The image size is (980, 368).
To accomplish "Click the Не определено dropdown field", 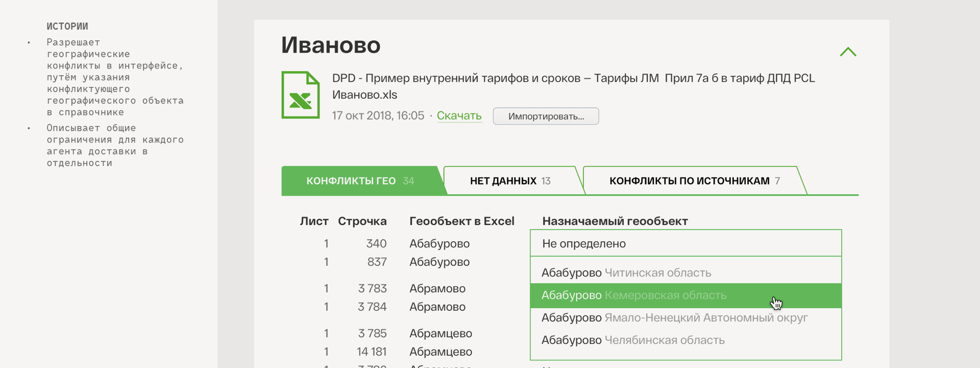I will (x=685, y=243).
